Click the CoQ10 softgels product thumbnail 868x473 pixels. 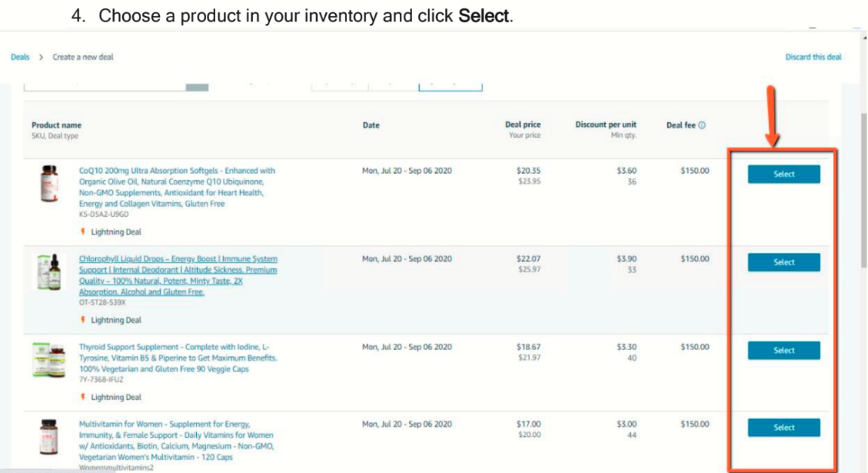coord(48,185)
